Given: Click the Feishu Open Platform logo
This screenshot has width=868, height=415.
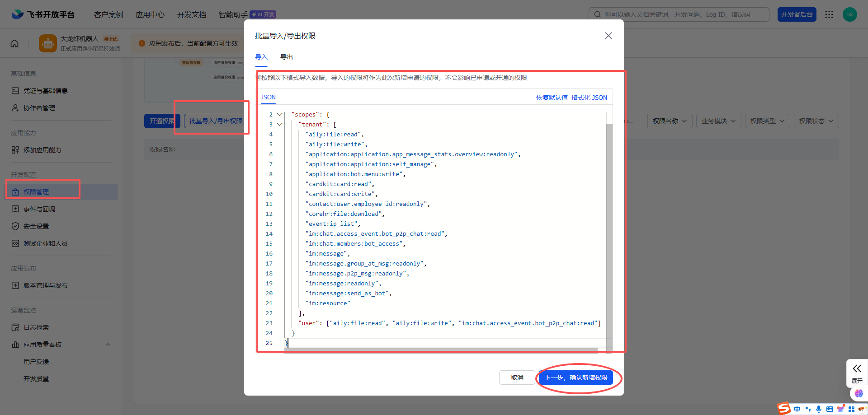Looking at the screenshot, I should click(x=43, y=14).
